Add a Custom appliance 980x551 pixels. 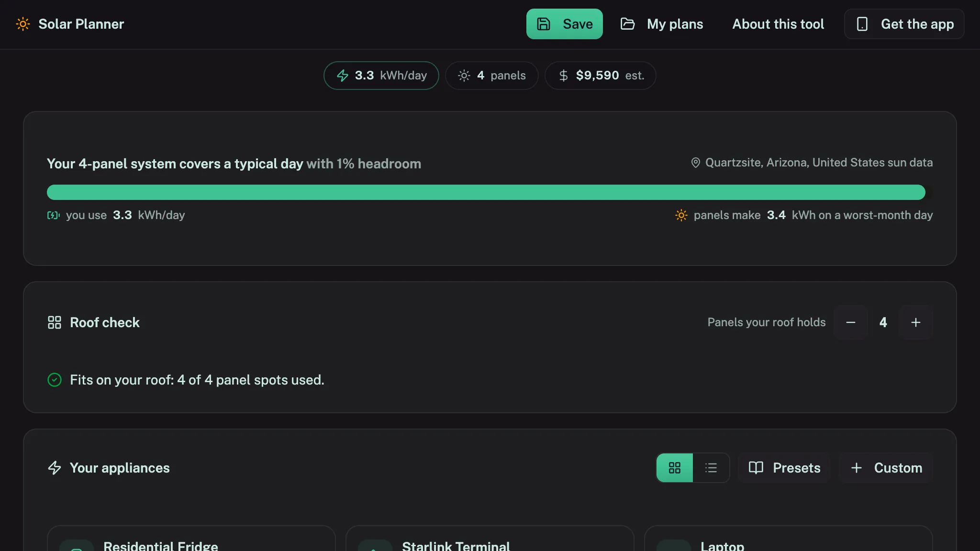[886, 468]
